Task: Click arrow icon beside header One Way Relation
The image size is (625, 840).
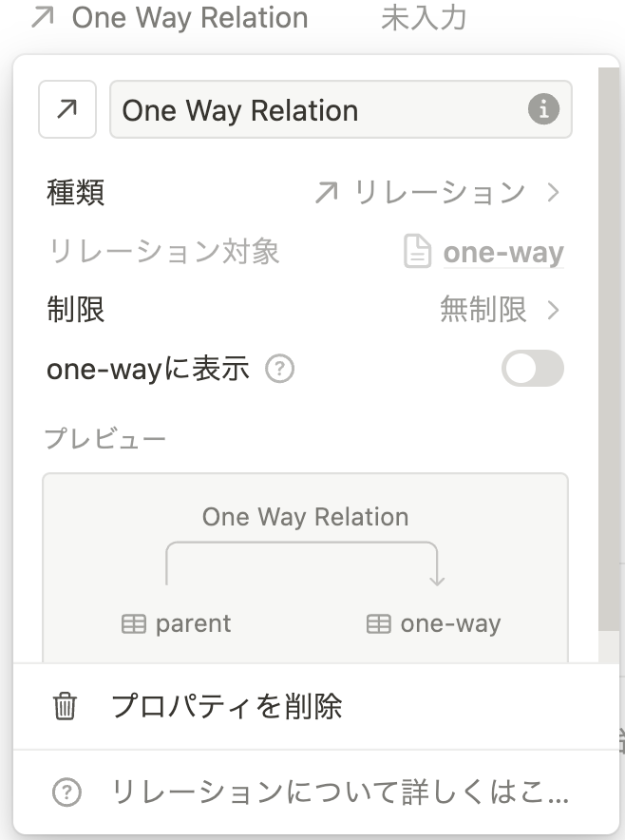Action: pos(43,16)
